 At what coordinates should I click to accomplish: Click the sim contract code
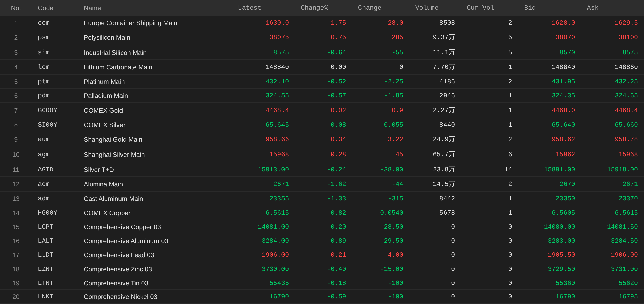point(44,53)
